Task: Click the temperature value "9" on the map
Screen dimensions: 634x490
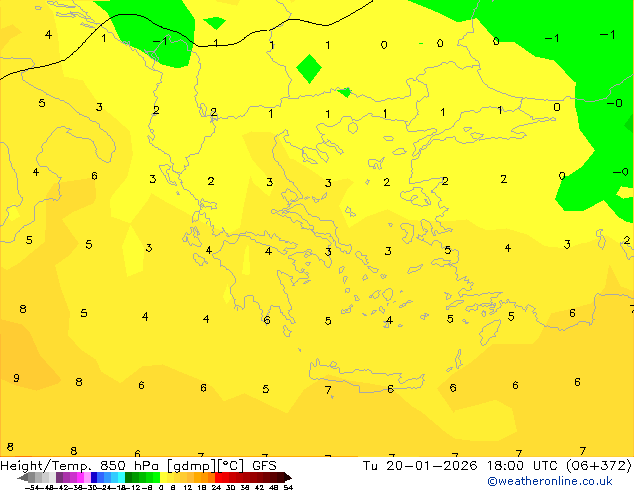Action: 16,378
